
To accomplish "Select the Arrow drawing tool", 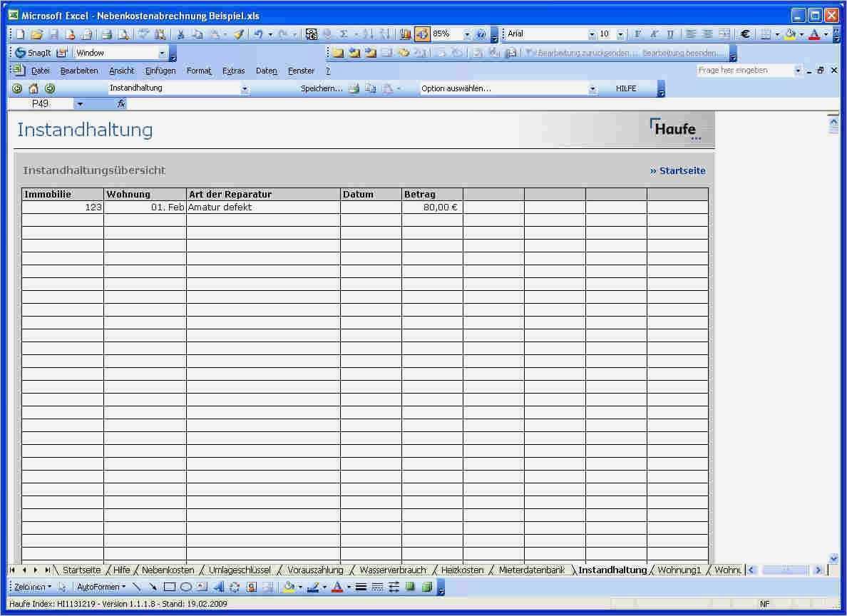I will [x=153, y=587].
